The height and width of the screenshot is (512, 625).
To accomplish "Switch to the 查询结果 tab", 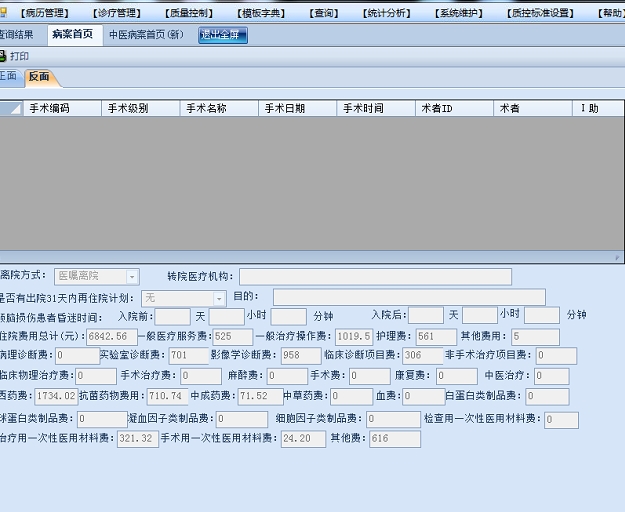I will (17, 35).
